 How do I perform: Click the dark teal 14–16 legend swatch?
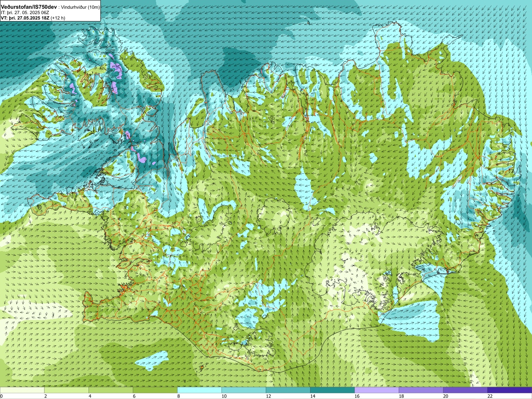332,390
